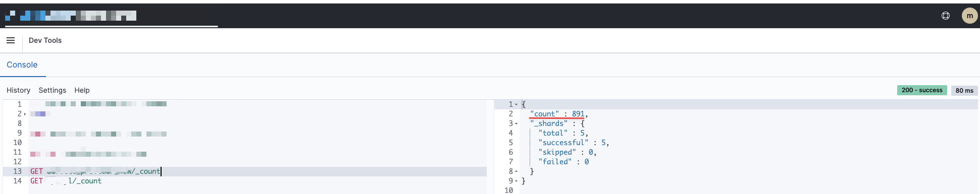Click fold marker on response line 8
The image size is (980, 194).
tap(516, 171)
